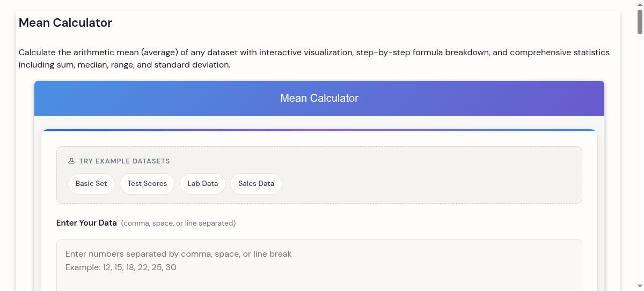Viewport: 644px width, 291px height.
Task: Click the Enter Your Data label
Action: pos(86,223)
